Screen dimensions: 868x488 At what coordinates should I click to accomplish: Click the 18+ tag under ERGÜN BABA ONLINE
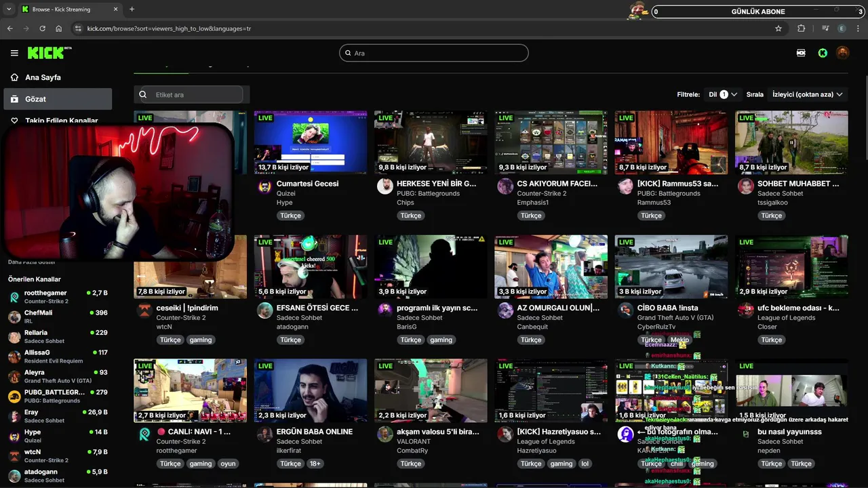click(x=315, y=464)
